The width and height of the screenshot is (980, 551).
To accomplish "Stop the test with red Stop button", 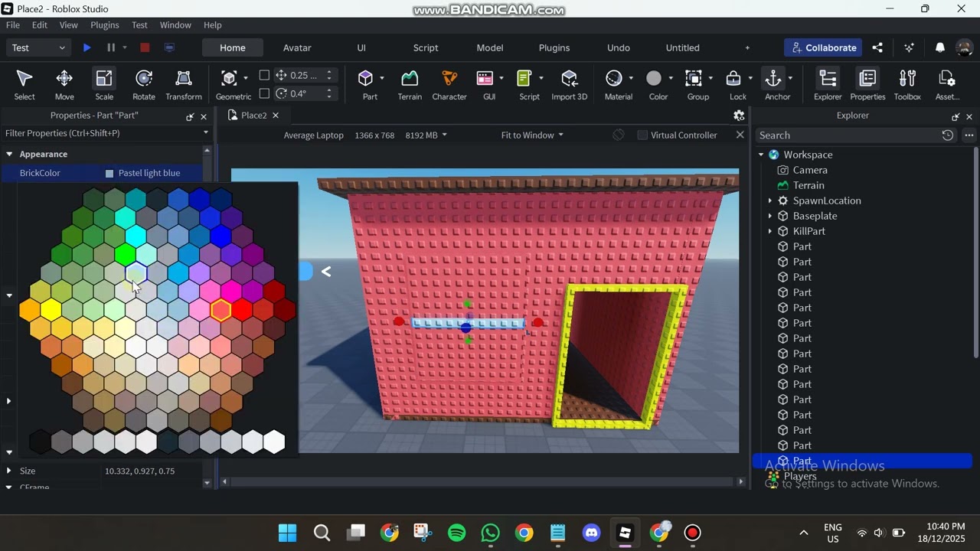I will [x=145, y=47].
